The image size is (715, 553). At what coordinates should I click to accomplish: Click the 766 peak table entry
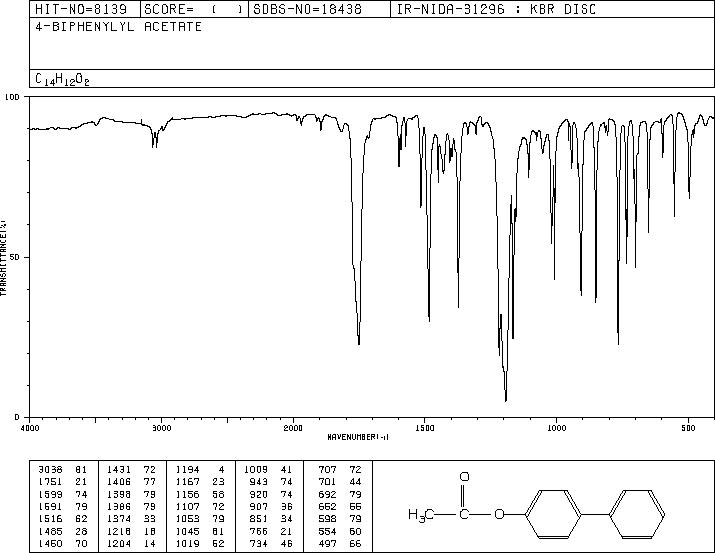(271, 532)
